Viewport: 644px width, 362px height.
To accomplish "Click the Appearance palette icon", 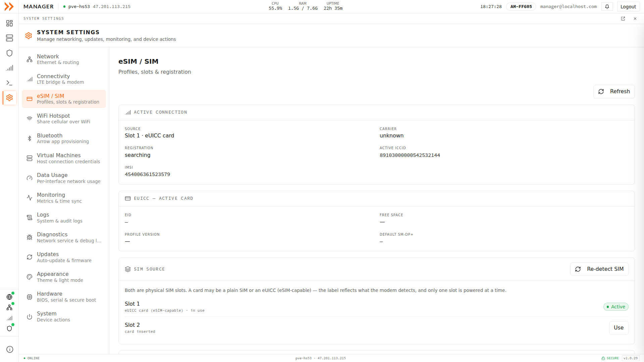I will point(30,277).
